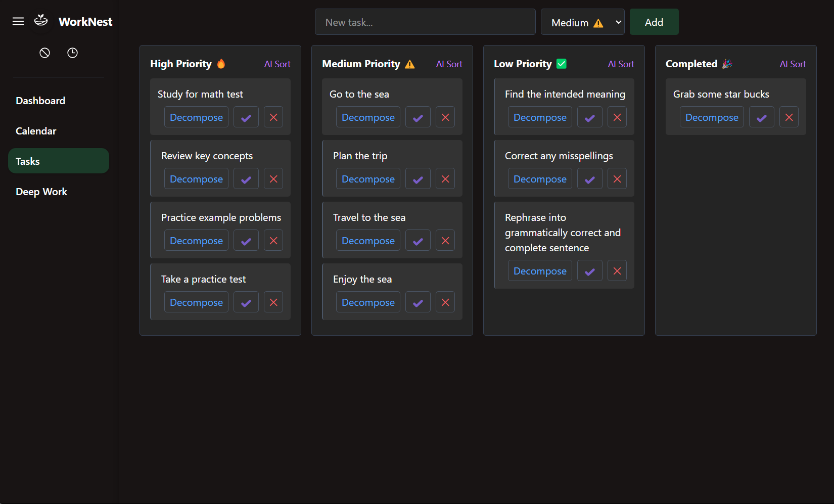Image resolution: width=834 pixels, height=504 pixels.
Task: Click checkmark on 'Grab some star bucks'
Action: pyautogui.click(x=762, y=117)
